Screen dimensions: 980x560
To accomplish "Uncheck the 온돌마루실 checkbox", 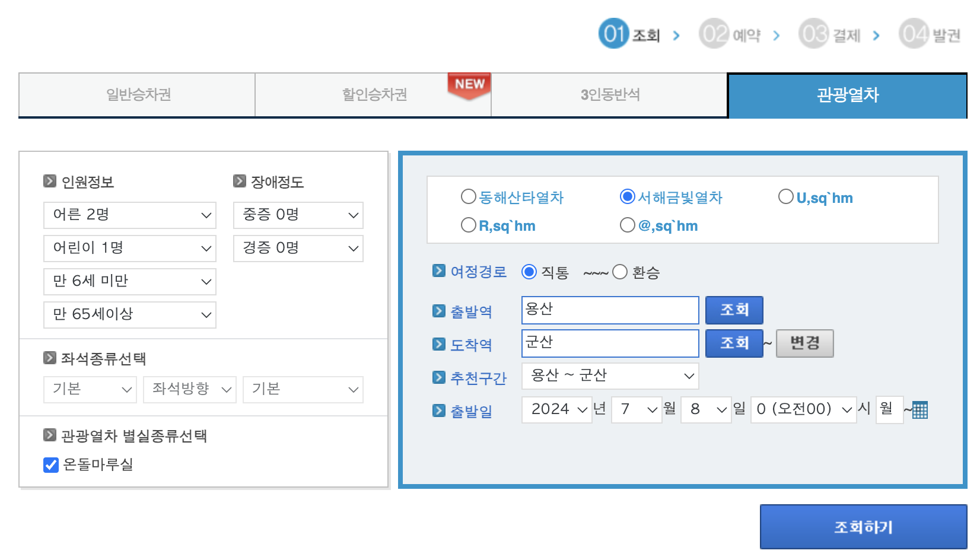I will tap(50, 465).
